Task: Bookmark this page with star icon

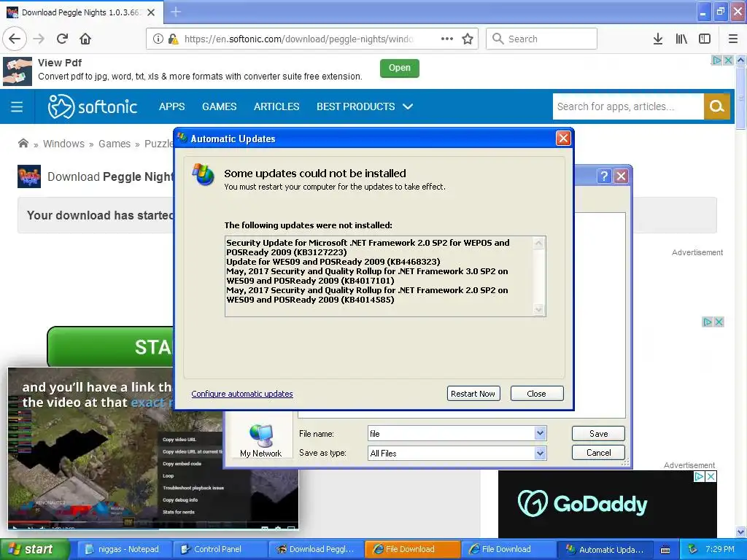Action: coord(468,39)
